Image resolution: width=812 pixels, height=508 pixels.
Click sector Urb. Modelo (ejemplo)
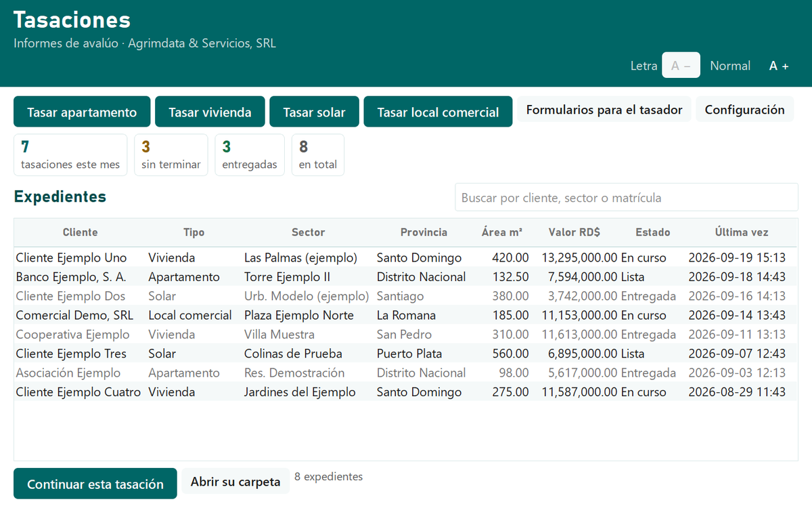[x=307, y=296]
